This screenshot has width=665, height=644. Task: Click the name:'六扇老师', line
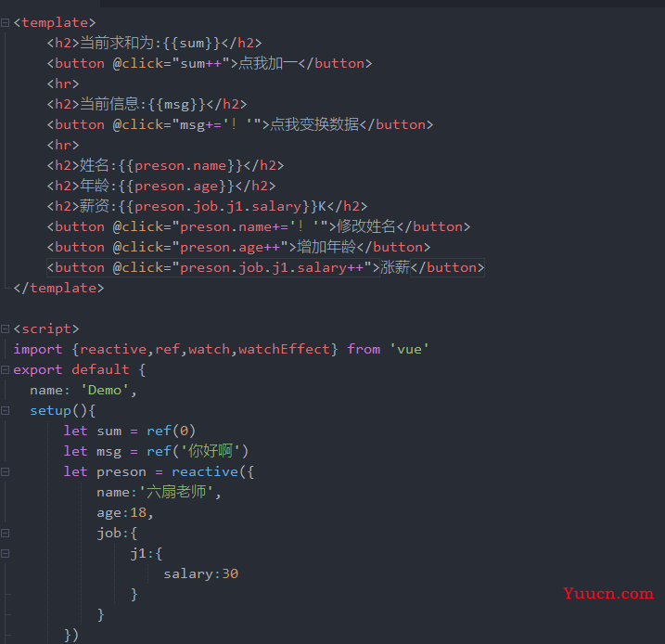(x=159, y=492)
